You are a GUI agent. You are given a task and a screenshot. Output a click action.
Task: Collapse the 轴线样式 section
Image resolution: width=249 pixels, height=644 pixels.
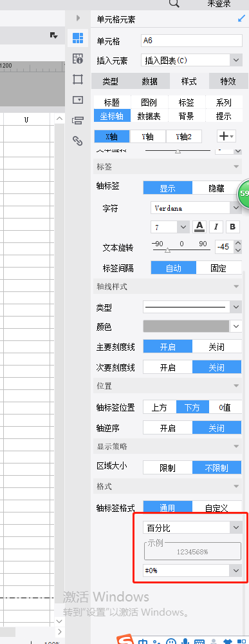click(x=236, y=286)
